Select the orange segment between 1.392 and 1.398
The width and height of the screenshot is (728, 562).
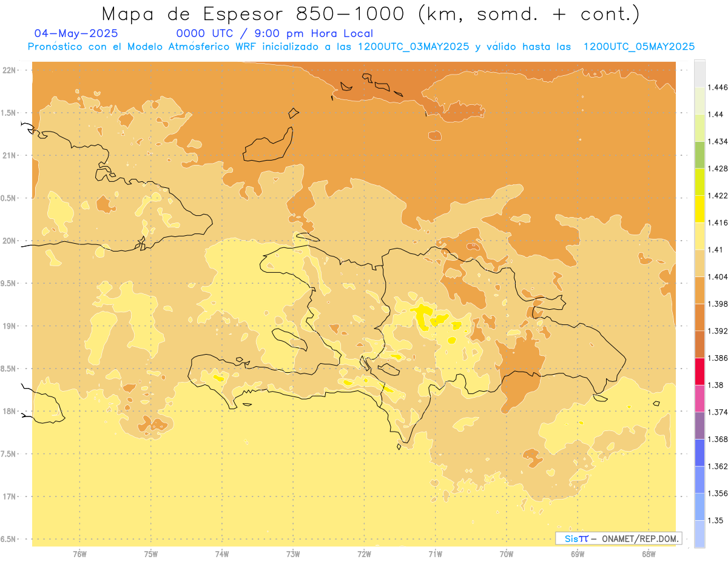coord(699,317)
